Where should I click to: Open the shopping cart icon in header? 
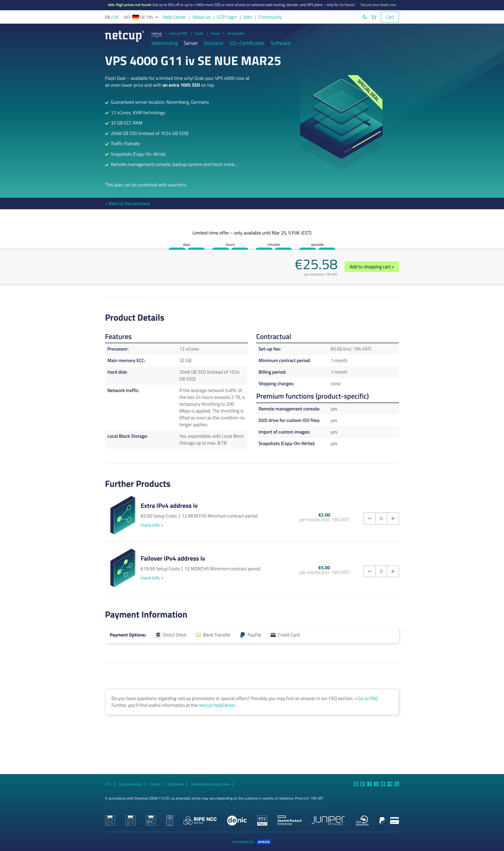[x=374, y=17]
